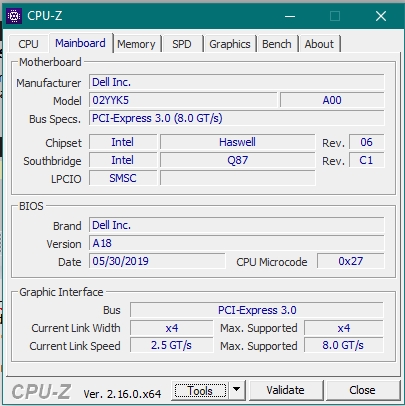The image size is (405, 406).
Task: Click the CPU-Z app icon in title bar
Action: [x=14, y=16]
